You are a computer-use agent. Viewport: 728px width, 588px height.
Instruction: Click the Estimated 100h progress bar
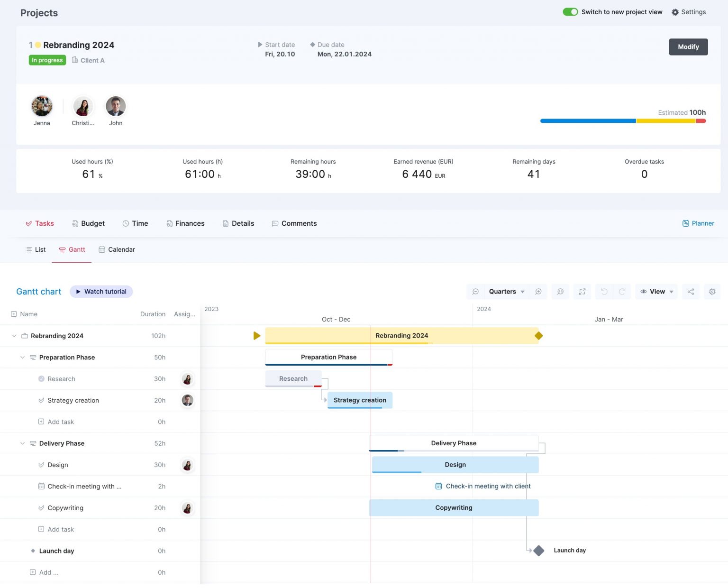coord(623,121)
